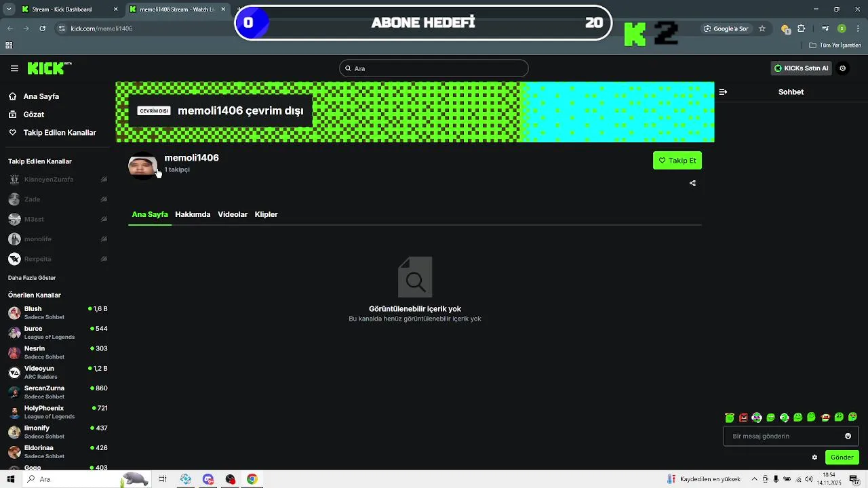Pick the headphones sunglasses emote
Viewport: 868px width, 488px height.
(757, 418)
